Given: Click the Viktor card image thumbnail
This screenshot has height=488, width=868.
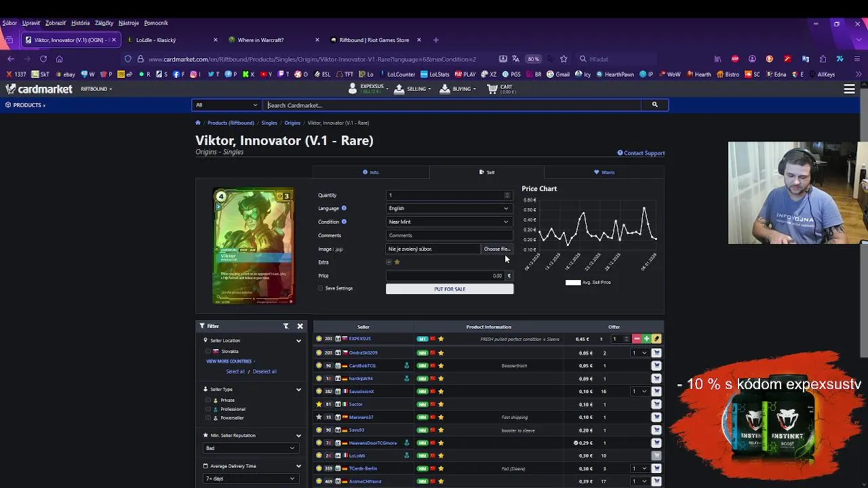Looking at the screenshot, I should pos(253,246).
